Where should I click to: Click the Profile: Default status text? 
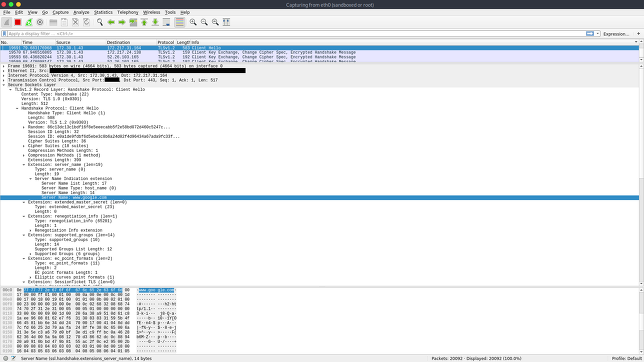pos(626,358)
